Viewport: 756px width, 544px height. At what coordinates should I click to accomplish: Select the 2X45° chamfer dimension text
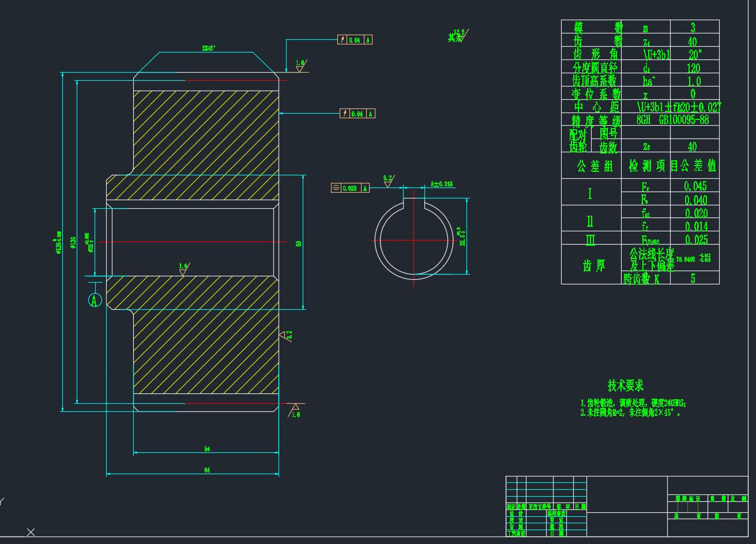(209, 48)
